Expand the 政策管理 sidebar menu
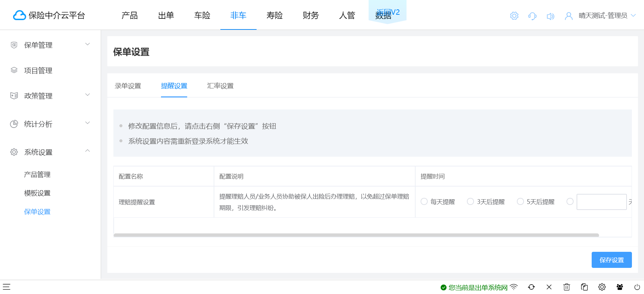 tap(88, 95)
